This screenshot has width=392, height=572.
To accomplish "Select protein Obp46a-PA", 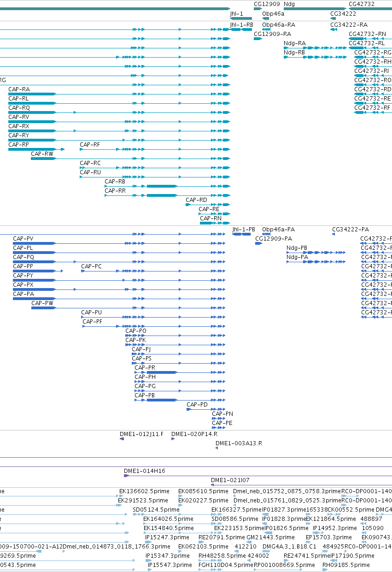I will [265, 234].
